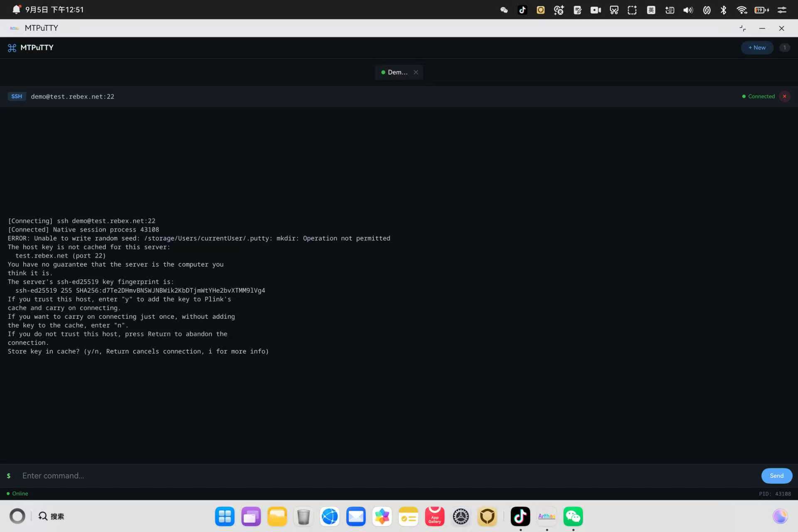This screenshot has height=532, width=798.
Task: Click the SHA256 fingerprint line in the terminal
Action: (x=140, y=291)
